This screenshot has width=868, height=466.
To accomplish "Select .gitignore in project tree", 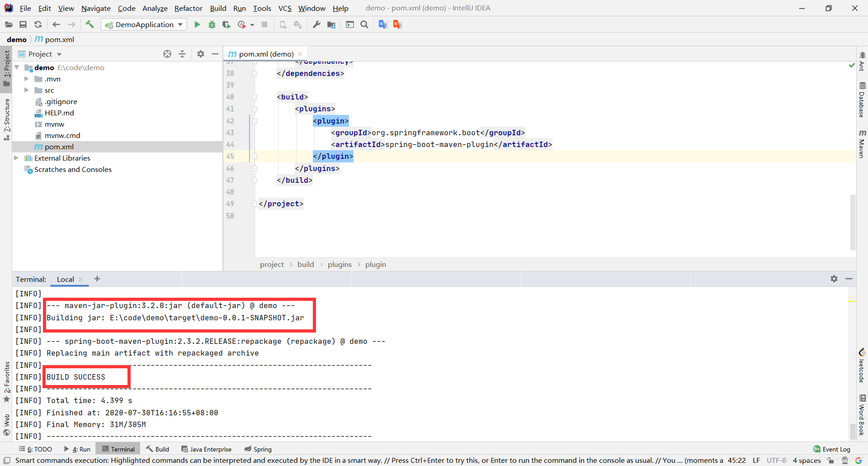I will pos(61,101).
